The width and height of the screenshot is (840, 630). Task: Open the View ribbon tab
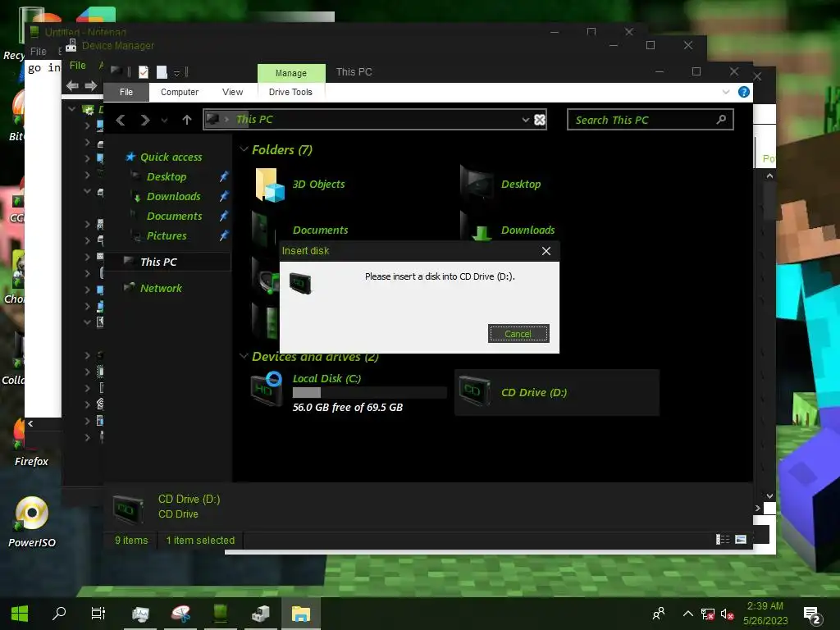(x=232, y=92)
